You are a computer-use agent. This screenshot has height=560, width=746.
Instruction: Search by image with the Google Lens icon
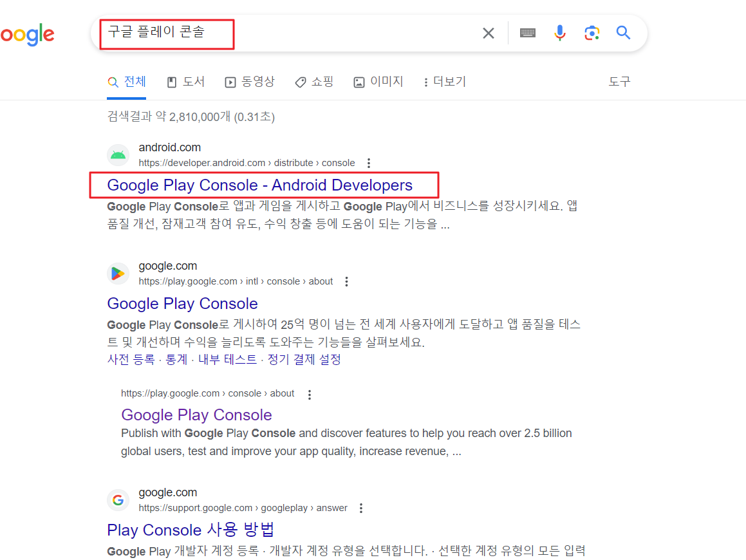click(x=592, y=33)
